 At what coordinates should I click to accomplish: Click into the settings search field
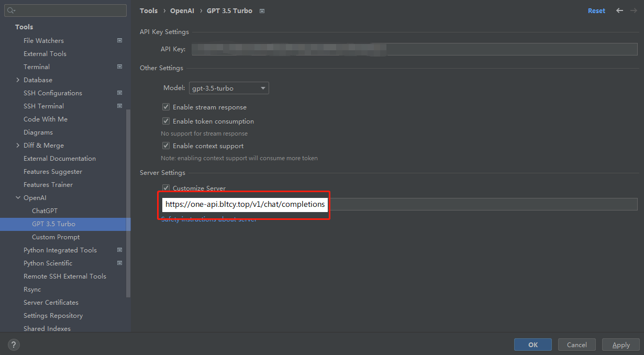pos(65,10)
